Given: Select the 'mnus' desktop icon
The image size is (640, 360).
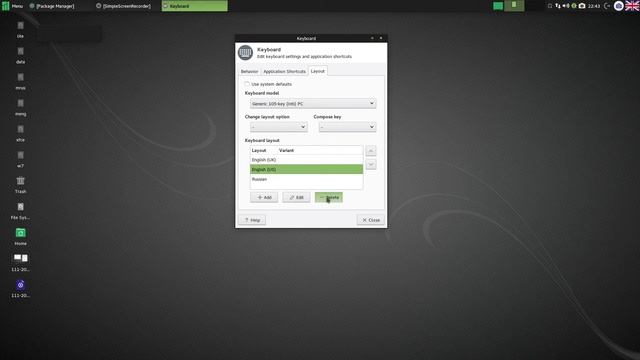Looking at the screenshot, I should click(20, 82).
